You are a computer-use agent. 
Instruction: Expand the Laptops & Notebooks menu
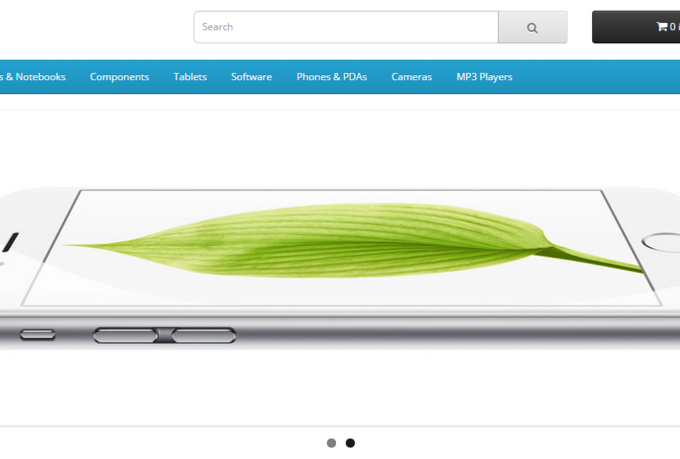(x=33, y=77)
